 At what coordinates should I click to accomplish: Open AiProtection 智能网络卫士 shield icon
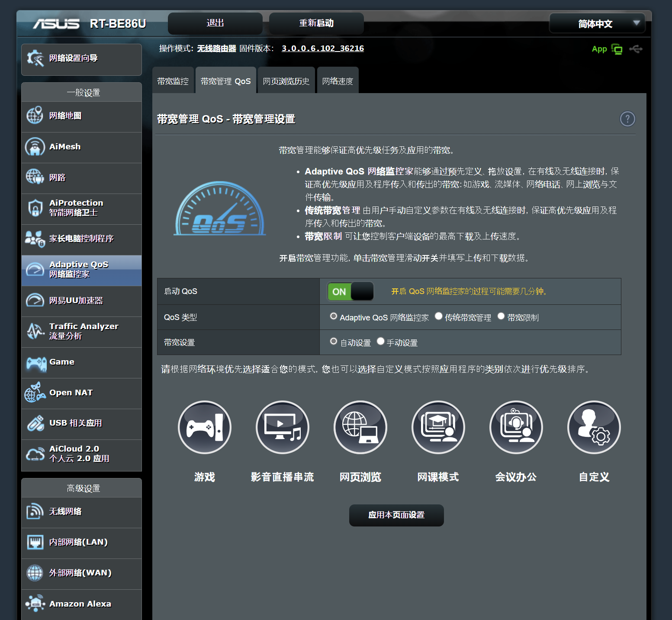click(x=35, y=208)
